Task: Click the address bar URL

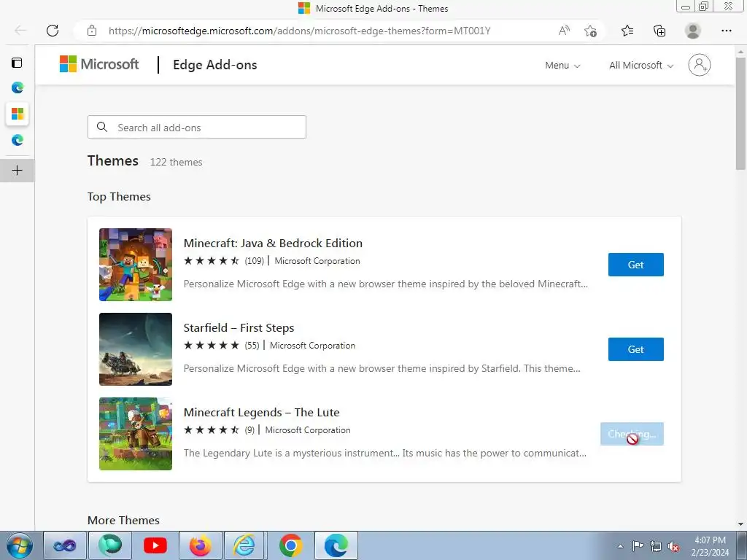Action: coord(299,31)
